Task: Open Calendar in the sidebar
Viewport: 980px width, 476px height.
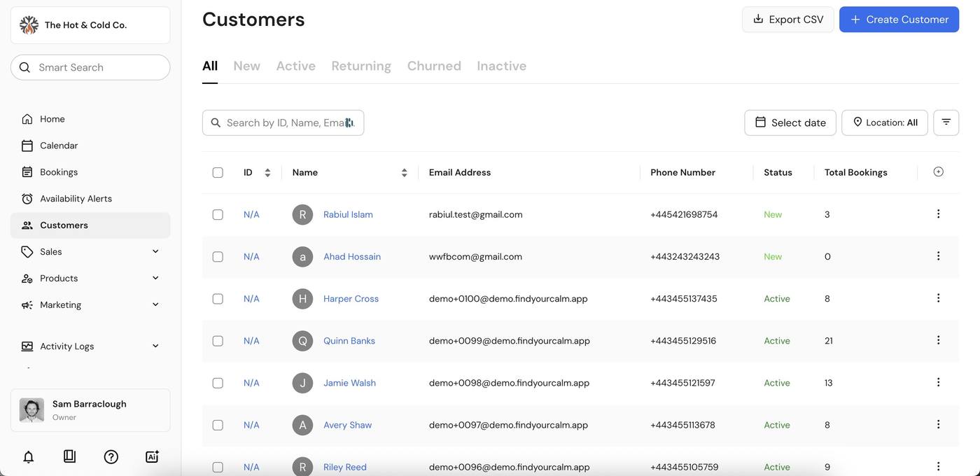Action: click(x=59, y=146)
